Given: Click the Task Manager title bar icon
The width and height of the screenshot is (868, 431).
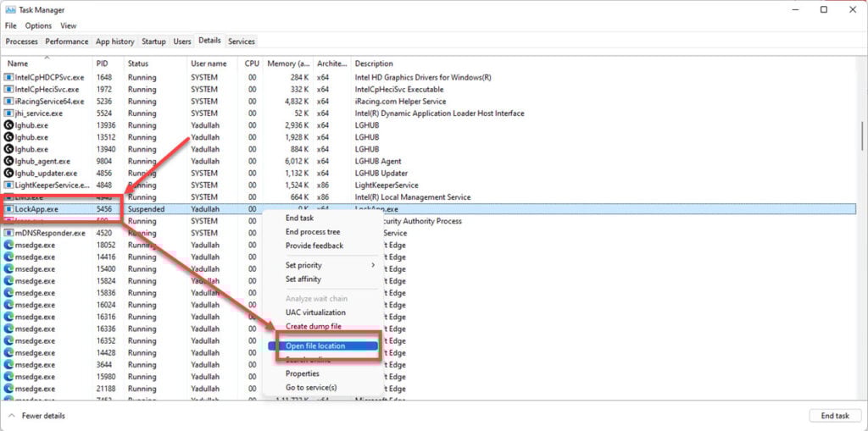Looking at the screenshot, I should click(10, 10).
